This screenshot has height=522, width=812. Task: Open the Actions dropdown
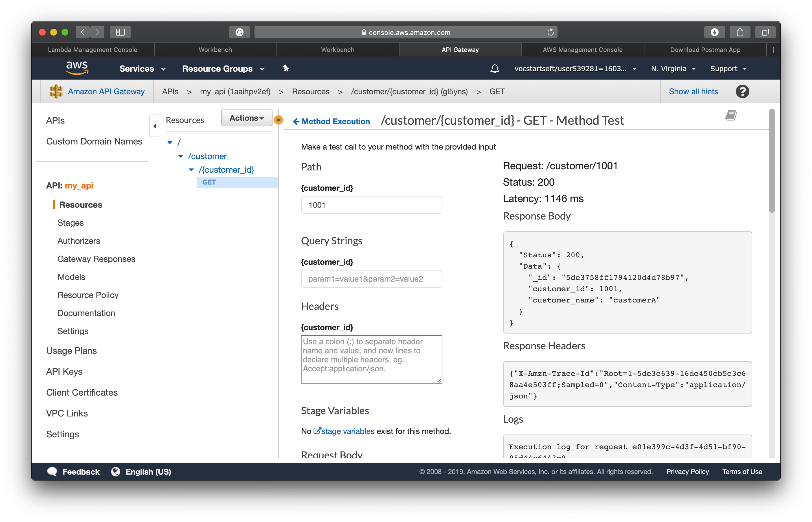coord(246,118)
